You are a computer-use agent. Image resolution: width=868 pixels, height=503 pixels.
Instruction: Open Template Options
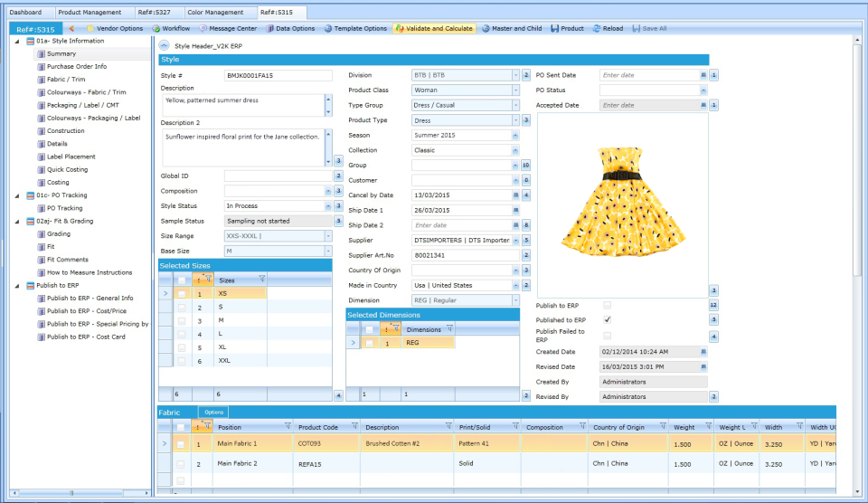[355, 28]
